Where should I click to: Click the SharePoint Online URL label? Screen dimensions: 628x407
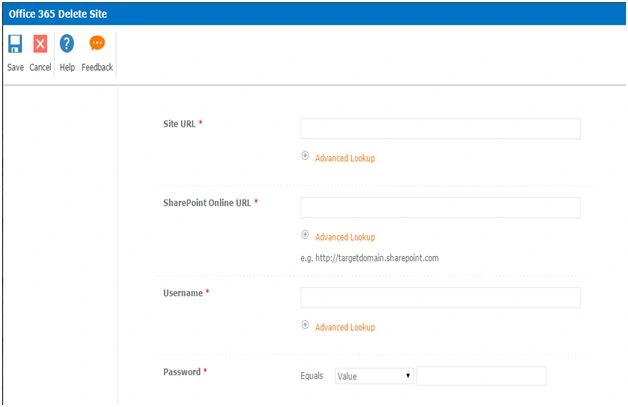tap(207, 203)
